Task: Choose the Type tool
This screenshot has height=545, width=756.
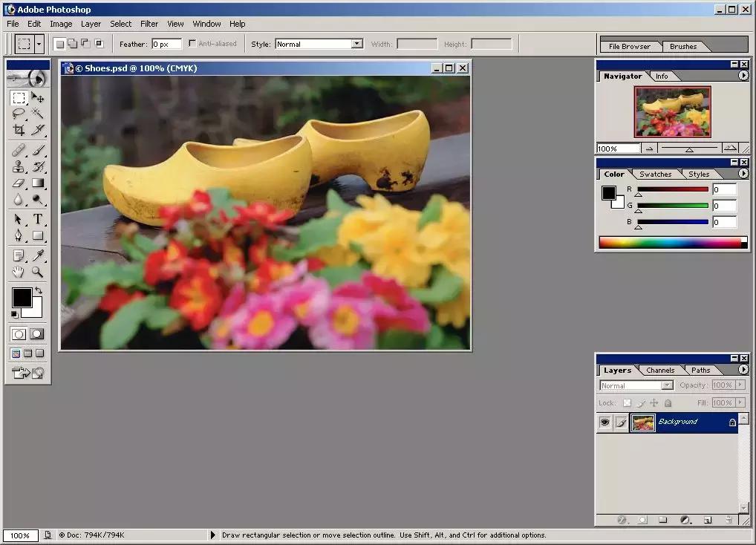Action: coord(37,219)
